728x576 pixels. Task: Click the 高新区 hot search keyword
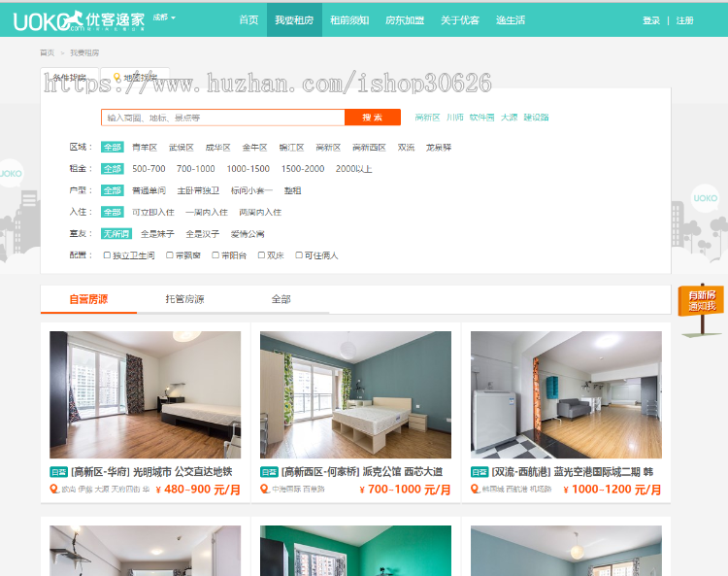(427, 118)
